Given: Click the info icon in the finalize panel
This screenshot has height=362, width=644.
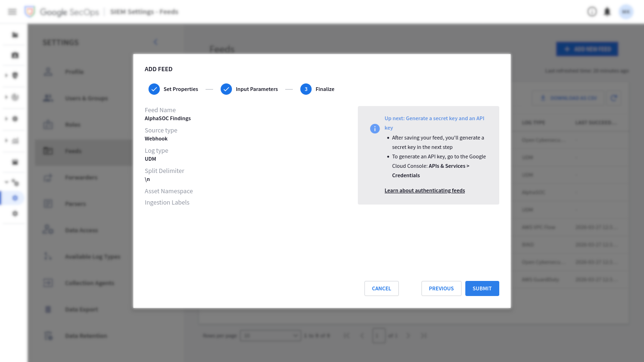Looking at the screenshot, I should pyautogui.click(x=375, y=128).
